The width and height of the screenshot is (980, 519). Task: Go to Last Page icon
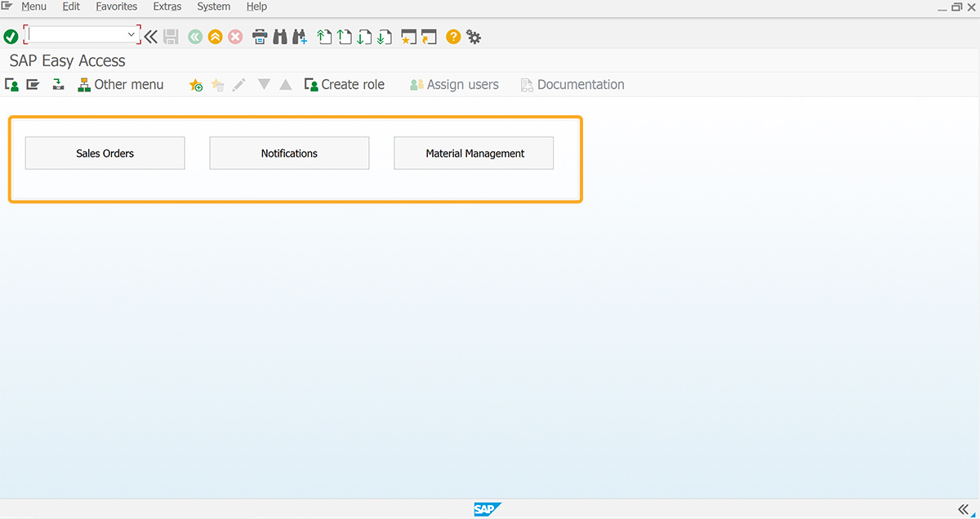385,37
